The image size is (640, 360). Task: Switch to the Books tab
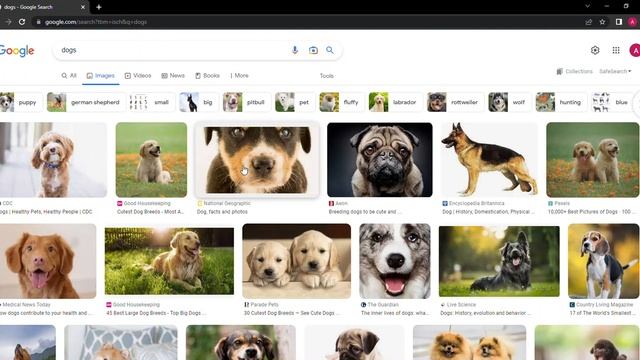[x=207, y=76]
